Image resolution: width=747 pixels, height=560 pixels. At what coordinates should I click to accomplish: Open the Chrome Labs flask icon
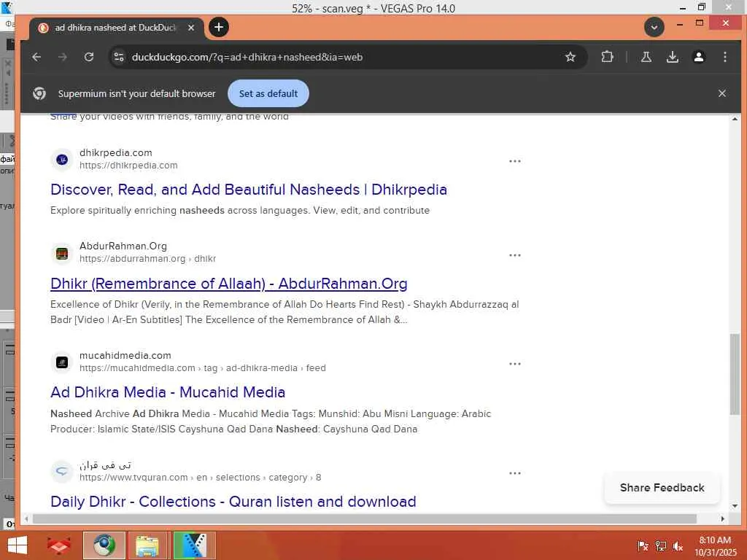point(646,57)
